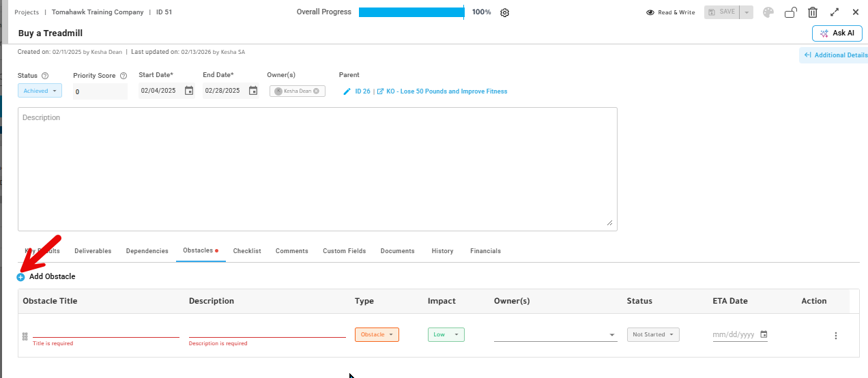The image size is (868, 378).
Task: Toggle the unlock padlock icon
Action: click(791, 12)
